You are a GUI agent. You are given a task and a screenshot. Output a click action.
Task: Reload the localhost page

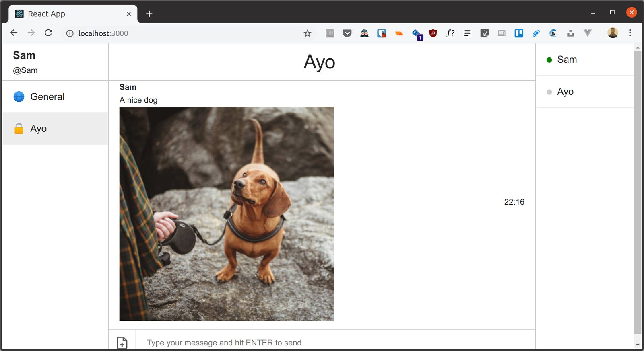pos(48,33)
